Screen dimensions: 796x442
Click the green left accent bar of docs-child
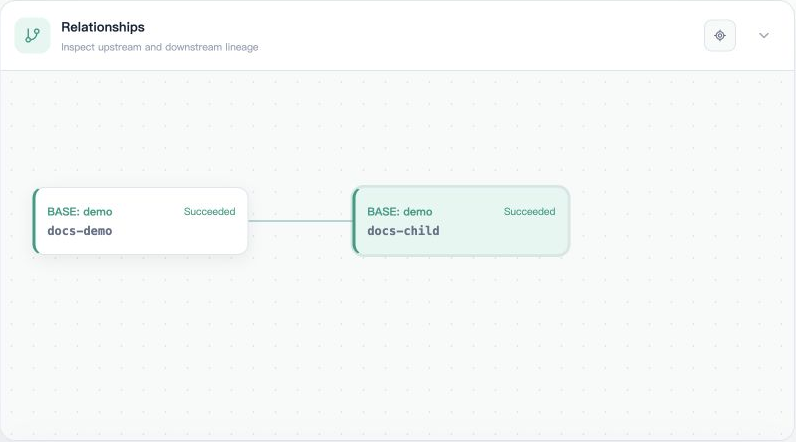(x=355, y=221)
